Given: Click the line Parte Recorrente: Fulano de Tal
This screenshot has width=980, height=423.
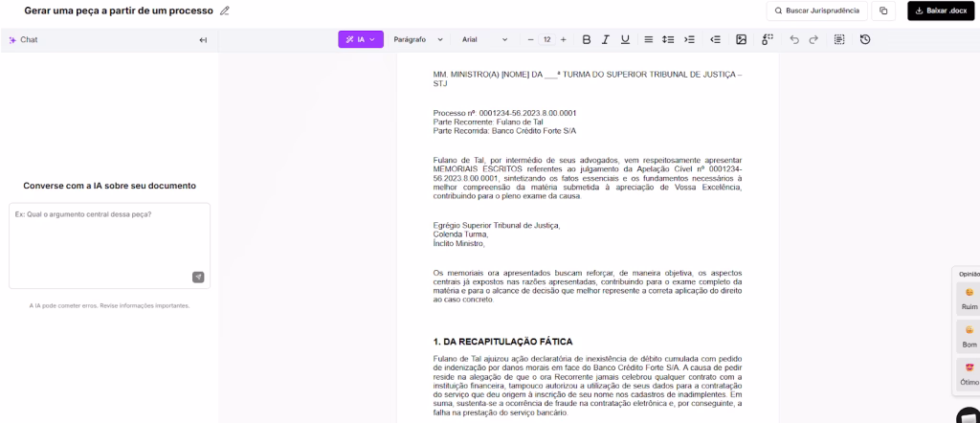Looking at the screenshot, I should tap(488, 122).
